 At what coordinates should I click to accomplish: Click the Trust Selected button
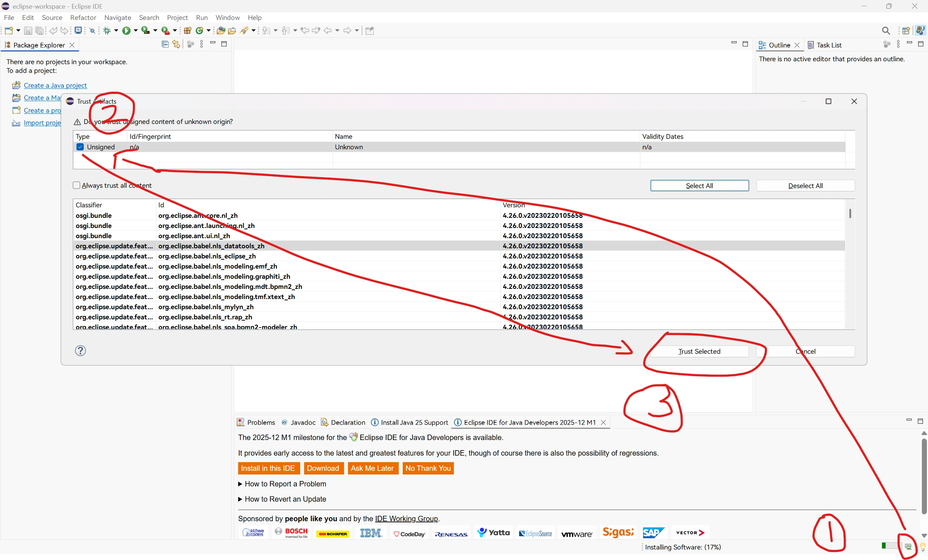[x=699, y=351]
